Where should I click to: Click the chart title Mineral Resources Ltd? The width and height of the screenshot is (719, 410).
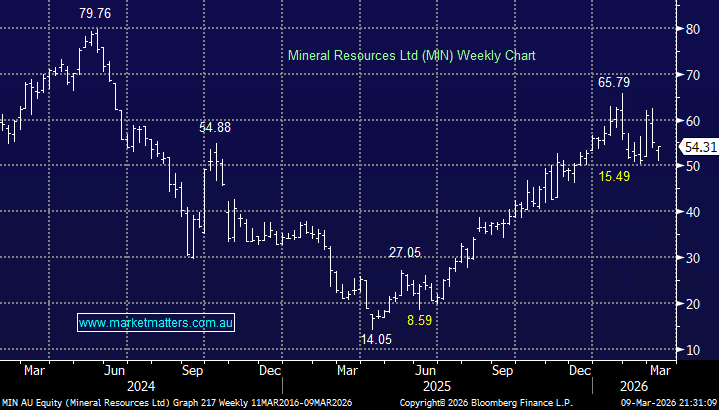click(x=411, y=57)
